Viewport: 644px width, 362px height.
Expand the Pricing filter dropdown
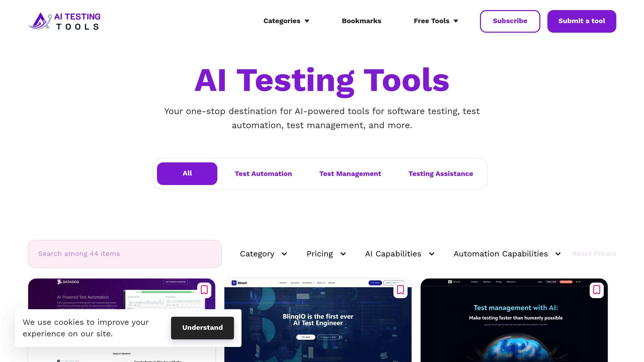tap(327, 254)
